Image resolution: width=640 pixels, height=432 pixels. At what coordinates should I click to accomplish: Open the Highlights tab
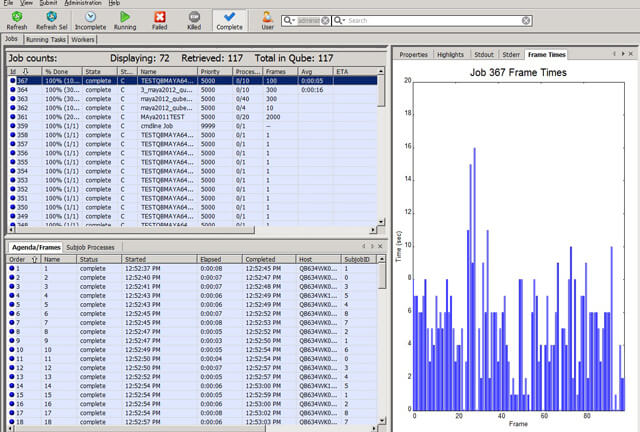[450, 54]
